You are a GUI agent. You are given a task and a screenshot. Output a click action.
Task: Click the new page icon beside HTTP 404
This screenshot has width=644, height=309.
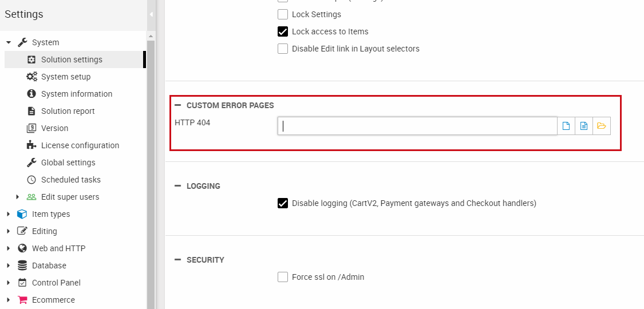coord(566,126)
